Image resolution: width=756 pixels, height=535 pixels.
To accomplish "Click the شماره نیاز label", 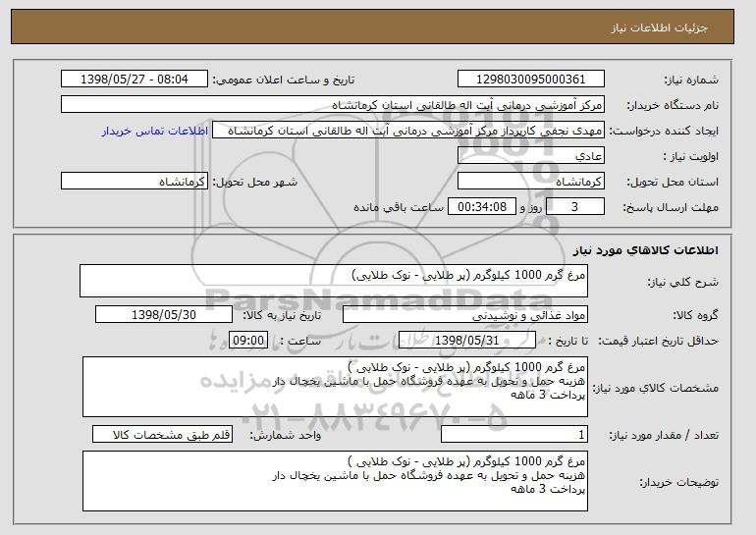I will (691, 80).
